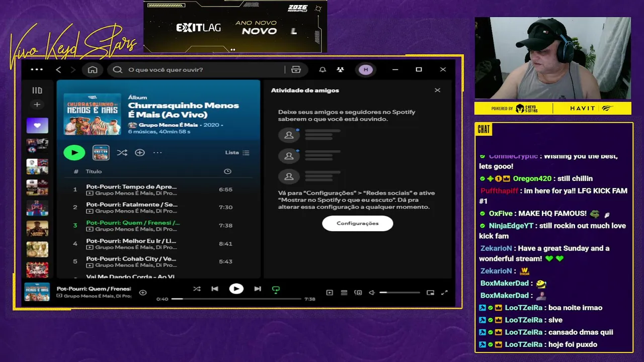Open album preview thumbnail beside play button
This screenshot has height=362, width=644.
101,152
